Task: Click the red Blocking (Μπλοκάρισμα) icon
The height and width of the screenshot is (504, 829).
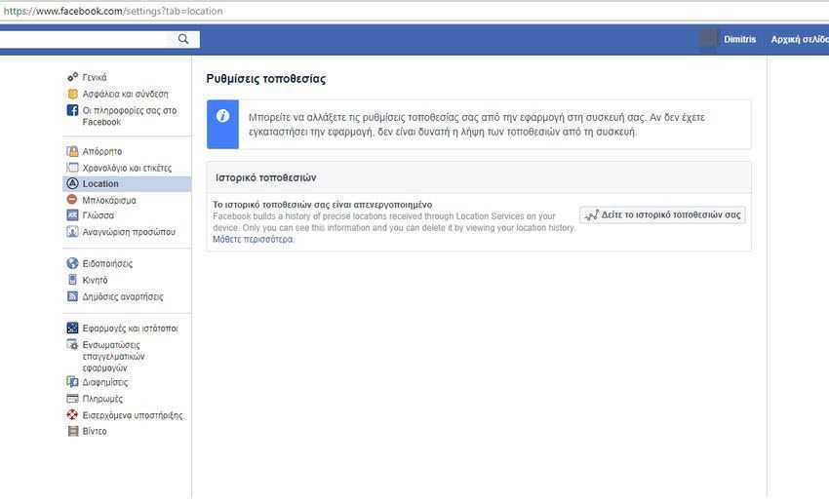Action: 72,199
